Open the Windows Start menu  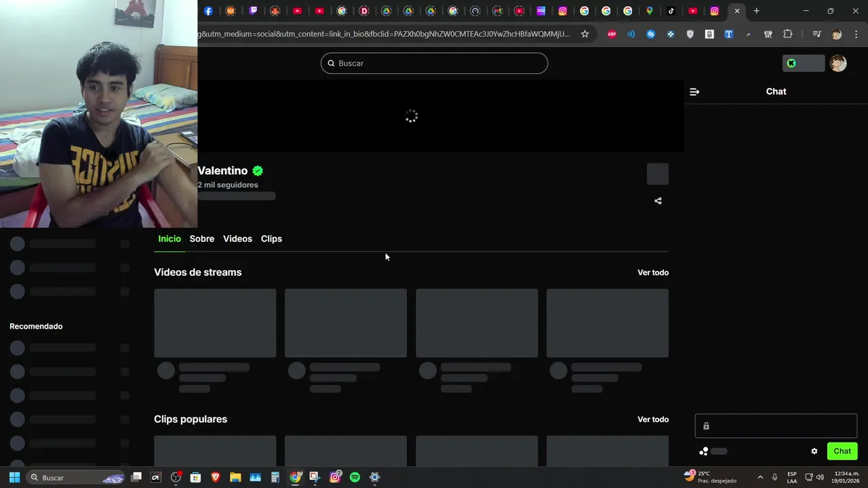pyautogui.click(x=14, y=477)
